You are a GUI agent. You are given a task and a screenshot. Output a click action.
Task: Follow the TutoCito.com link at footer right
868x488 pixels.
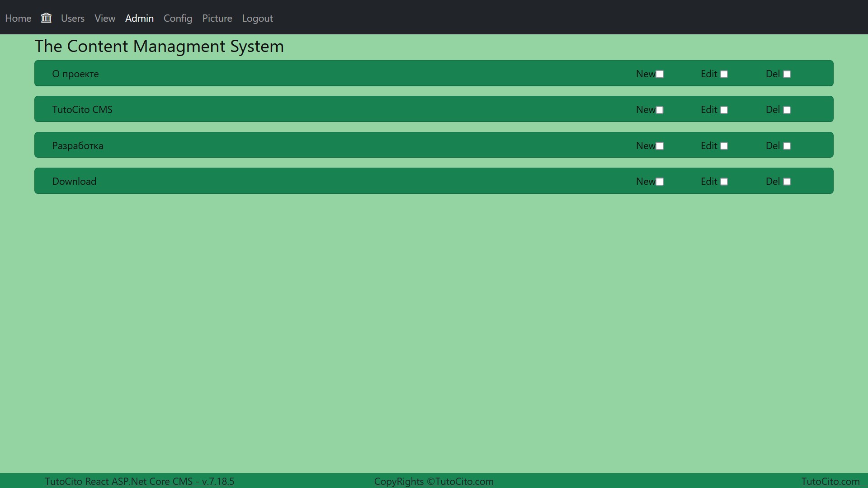click(x=830, y=481)
